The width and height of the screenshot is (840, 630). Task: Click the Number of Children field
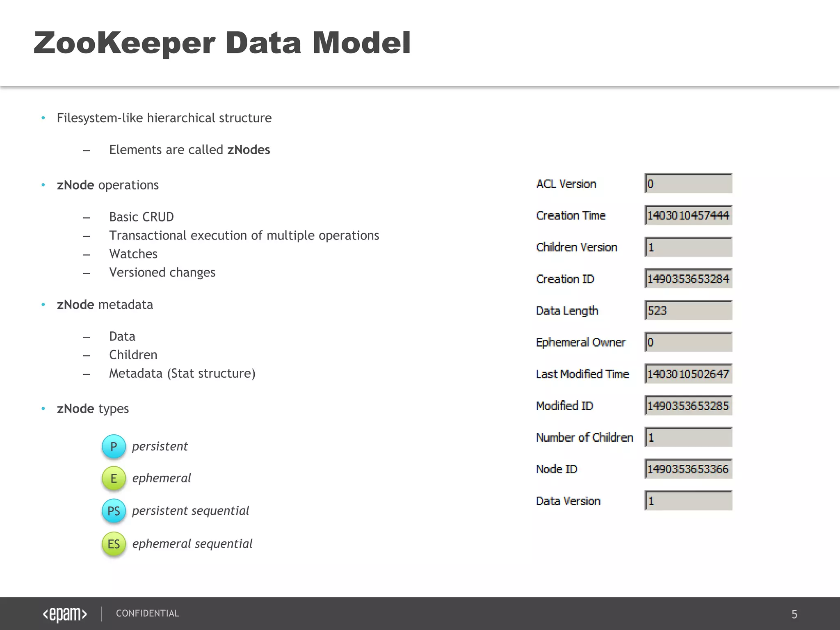click(688, 437)
